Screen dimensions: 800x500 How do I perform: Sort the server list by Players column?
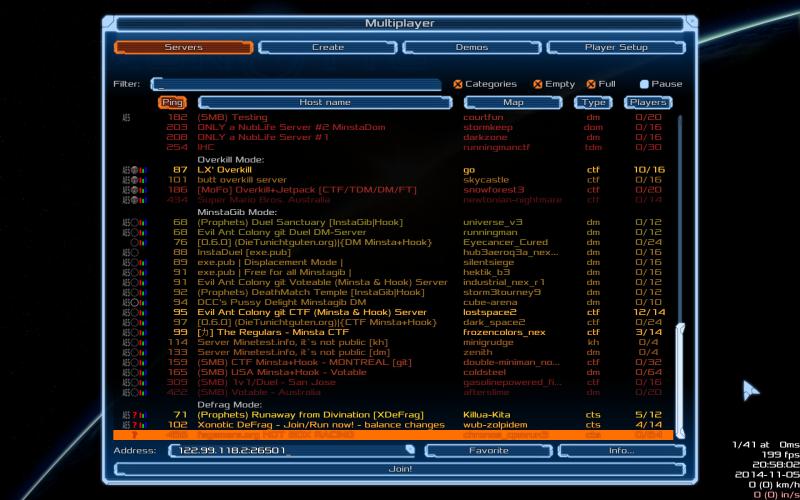pyautogui.click(x=648, y=102)
